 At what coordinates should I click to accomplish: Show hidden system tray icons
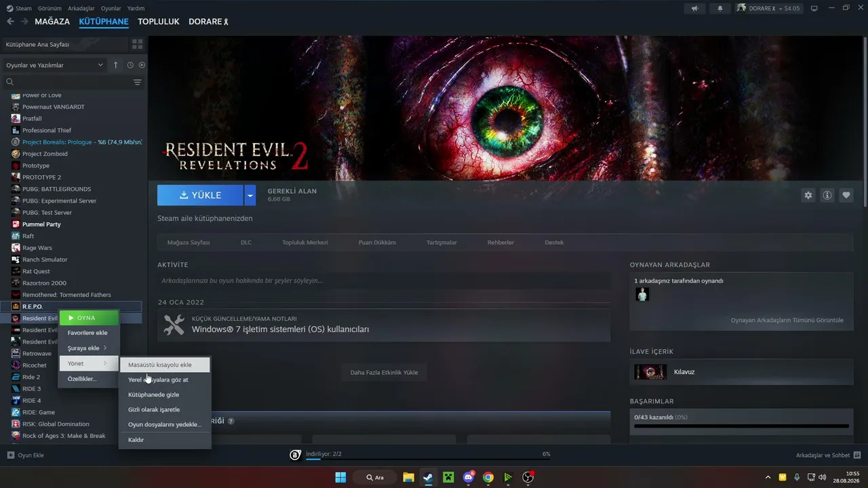tap(768, 477)
